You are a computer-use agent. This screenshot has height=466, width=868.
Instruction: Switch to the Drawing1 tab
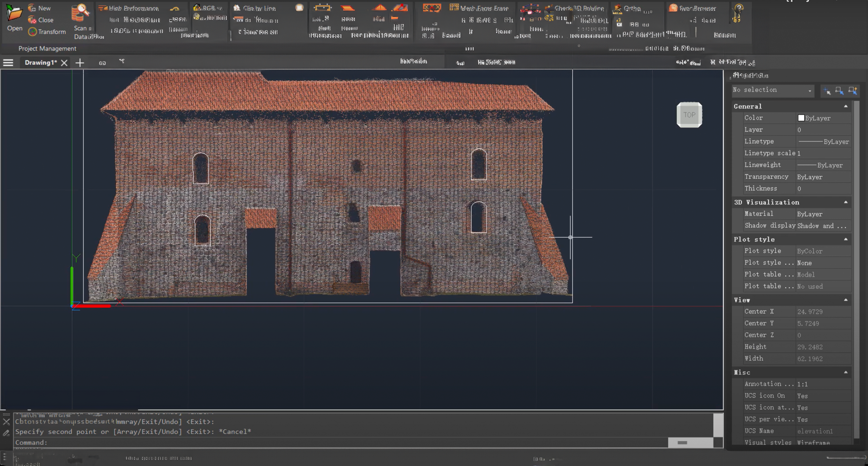tap(40, 63)
